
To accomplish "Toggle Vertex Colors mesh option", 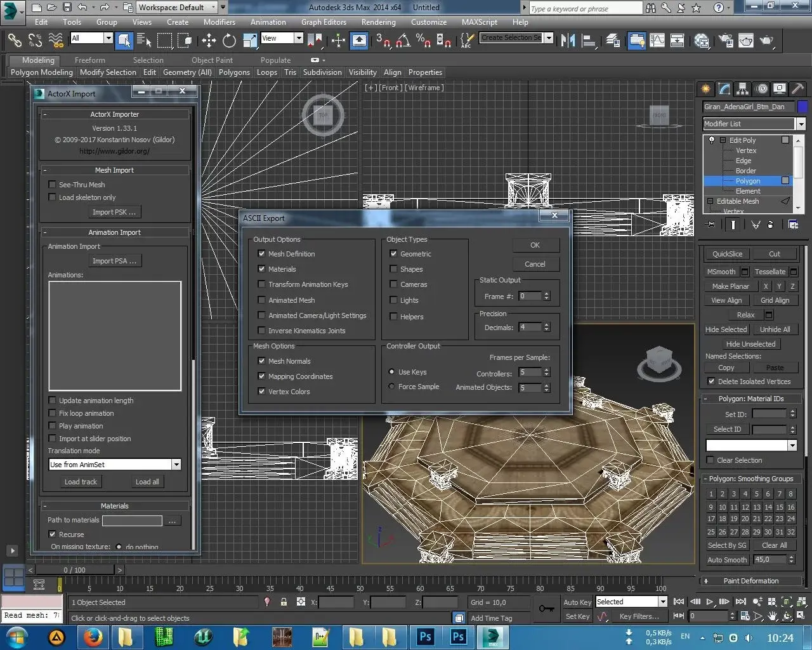I will [x=261, y=392].
